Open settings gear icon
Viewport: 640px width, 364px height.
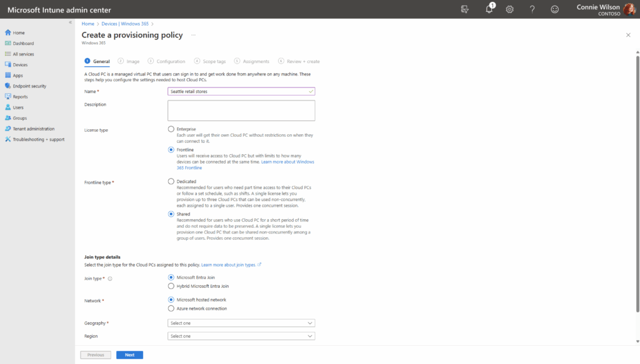pyautogui.click(x=510, y=9)
